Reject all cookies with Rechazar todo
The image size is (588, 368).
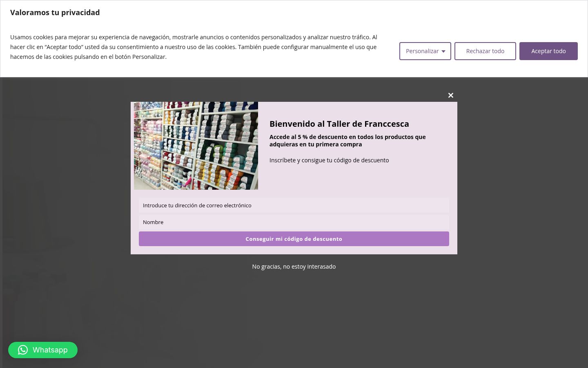pos(485,51)
